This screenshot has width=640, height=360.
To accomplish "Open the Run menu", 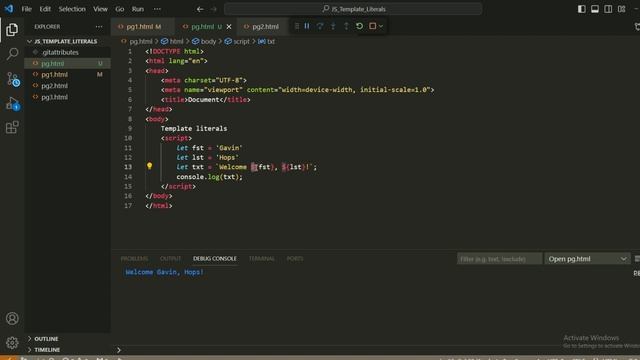I will [138, 9].
